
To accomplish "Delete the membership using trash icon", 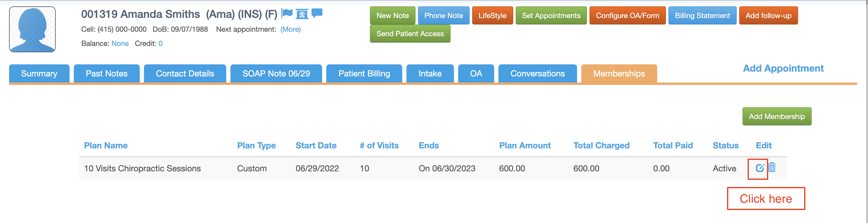I will click(772, 167).
